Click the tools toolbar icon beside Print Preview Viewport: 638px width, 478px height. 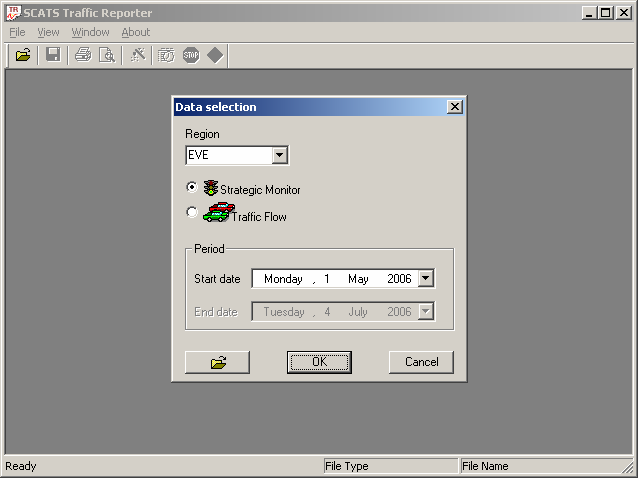pyautogui.click(x=138, y=55)
